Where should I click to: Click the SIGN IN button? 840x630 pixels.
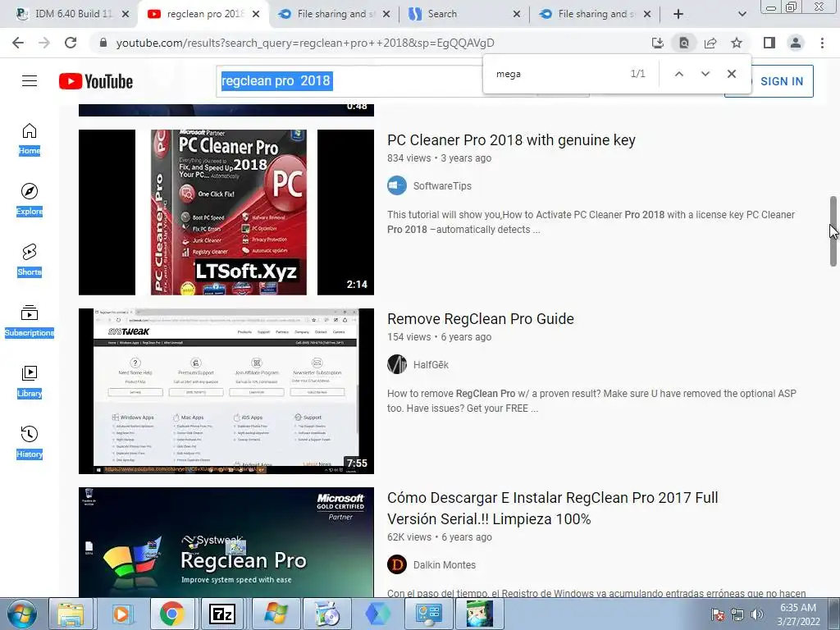click(x=781, y=81)
